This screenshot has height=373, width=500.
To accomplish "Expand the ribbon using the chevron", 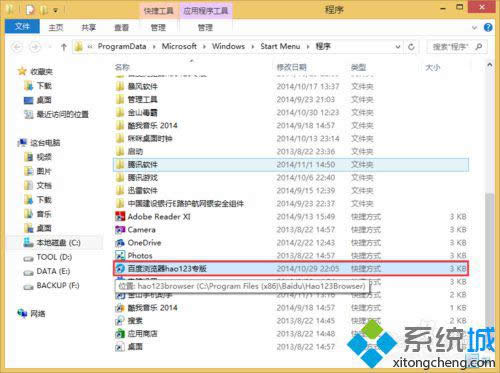I will [475, 28].
